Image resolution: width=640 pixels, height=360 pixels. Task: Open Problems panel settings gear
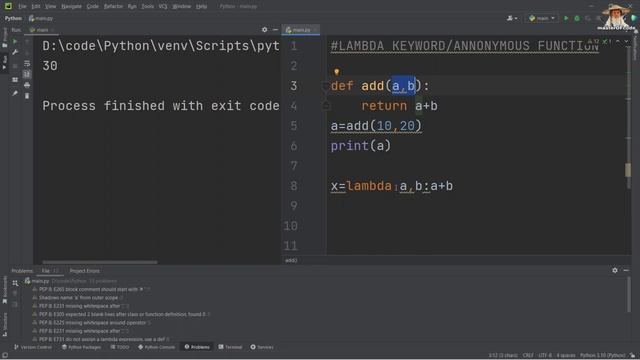point(615,270)
